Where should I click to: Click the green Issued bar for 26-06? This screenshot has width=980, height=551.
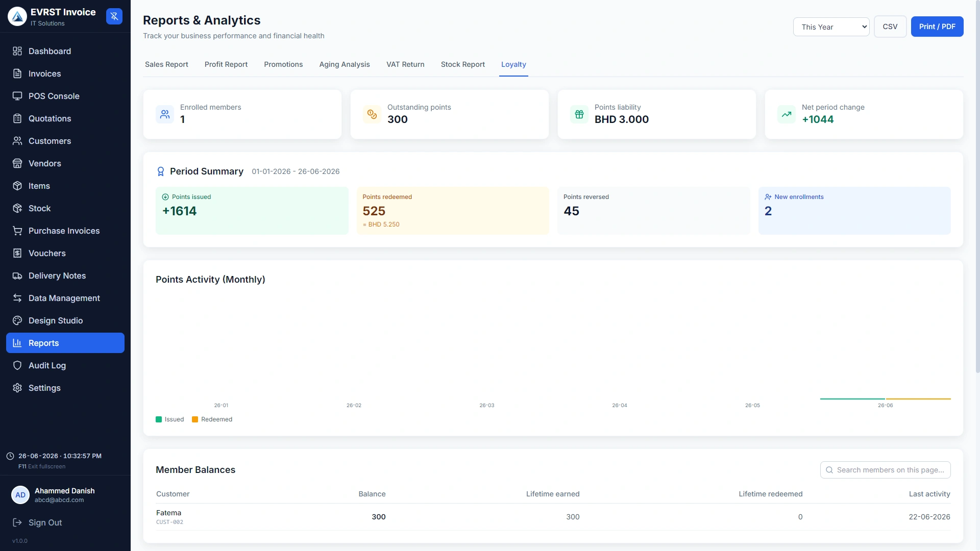pyautogui.click(x=852, y=398)
